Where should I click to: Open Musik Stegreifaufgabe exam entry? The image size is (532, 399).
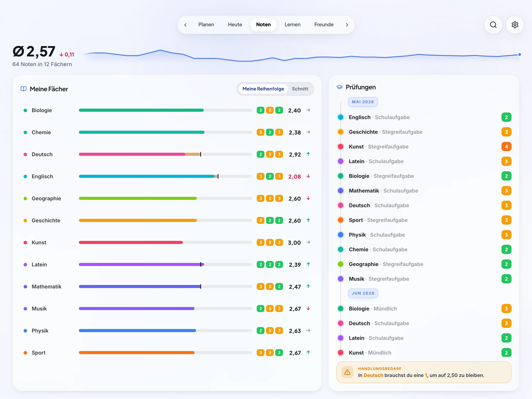pos(424,279)
